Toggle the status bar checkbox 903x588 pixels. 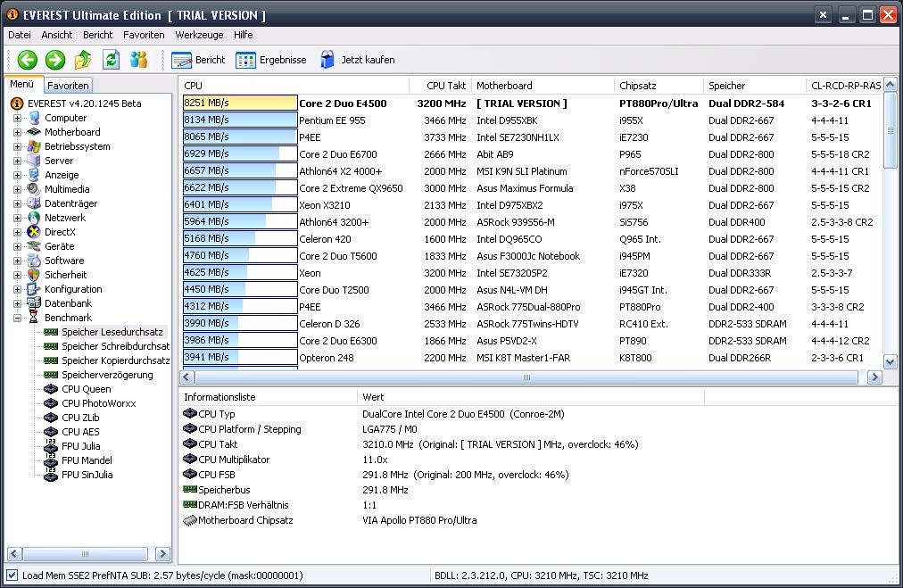pyautogui.click(x=12, y=575)
